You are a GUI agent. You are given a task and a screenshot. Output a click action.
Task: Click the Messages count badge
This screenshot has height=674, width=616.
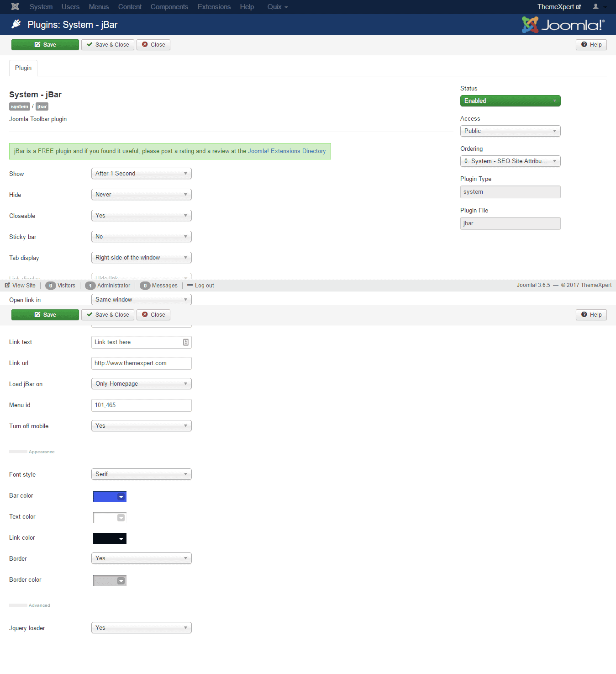[x=145, y=286]
